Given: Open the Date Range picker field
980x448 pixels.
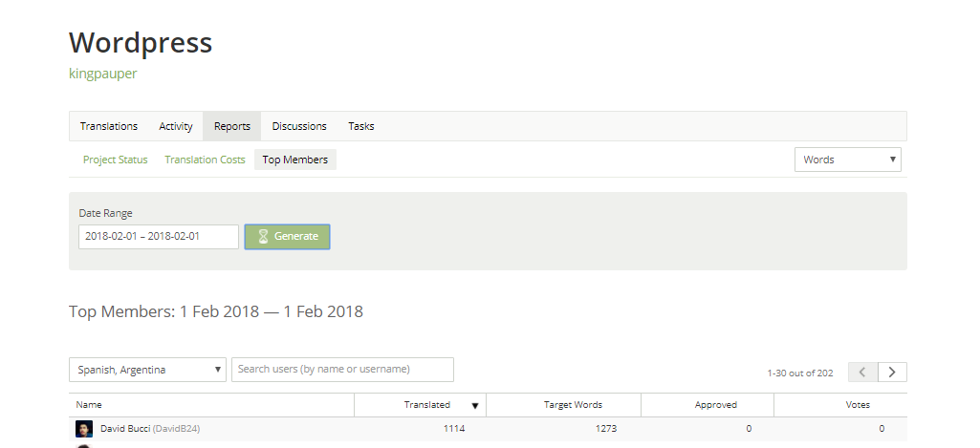Looking at the screenshot, I should pyautogui.click(x=158, y=237).
